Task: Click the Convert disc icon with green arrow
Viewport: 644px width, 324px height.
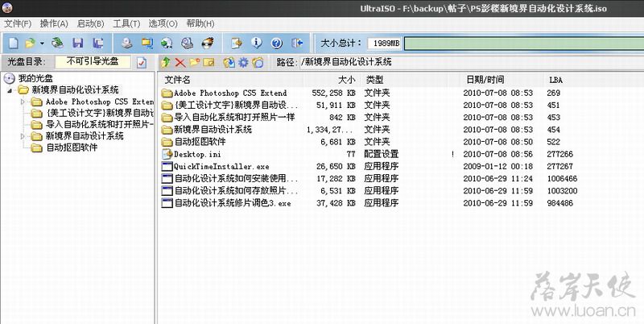Action: pyautogui.click(x=167, y=43)
